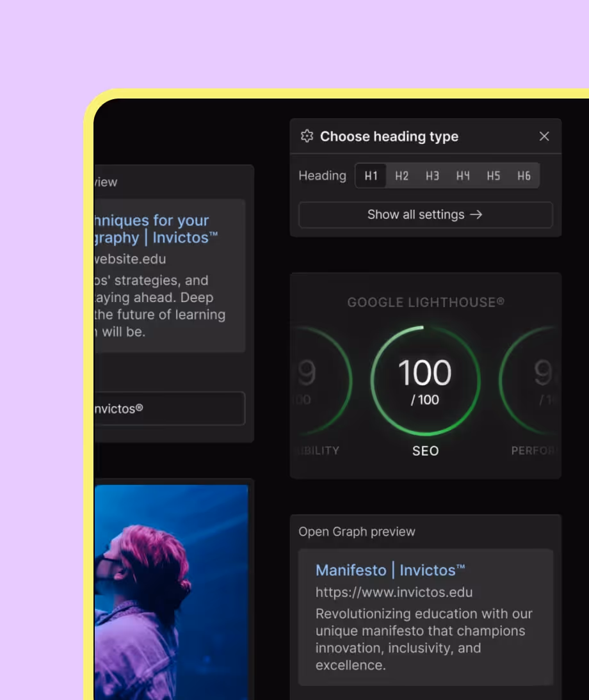The width and height of the screenshot is (589, 700).
Task: Click the GOOGLE LIGHTHOUSE title
Action: pyautogui.click(x=426, y=302)
